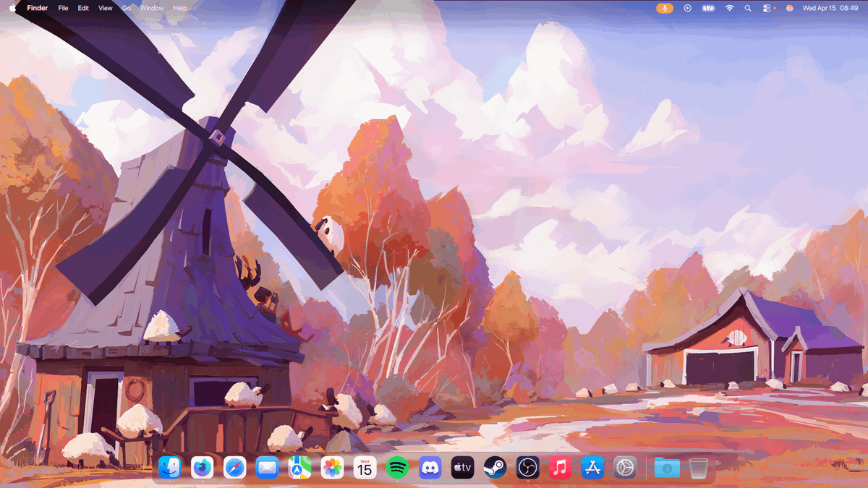Open Steam from the Dock

tap(495, 468)
